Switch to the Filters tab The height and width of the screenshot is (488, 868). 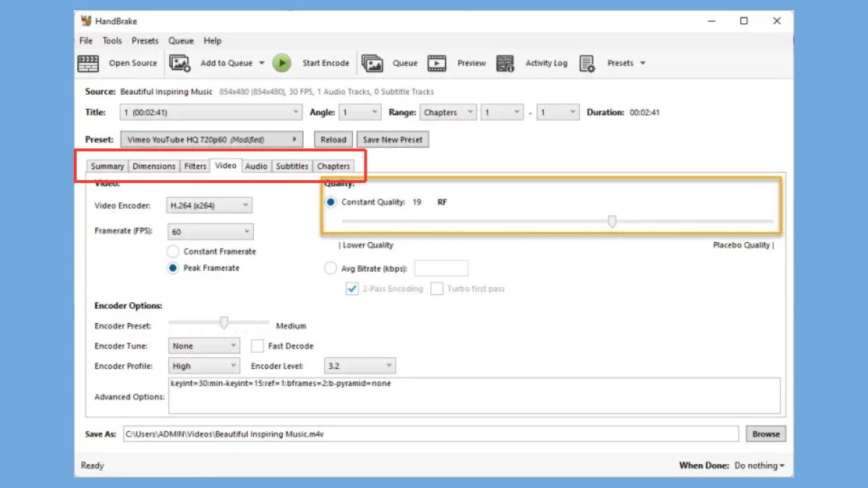pos(195,166)
